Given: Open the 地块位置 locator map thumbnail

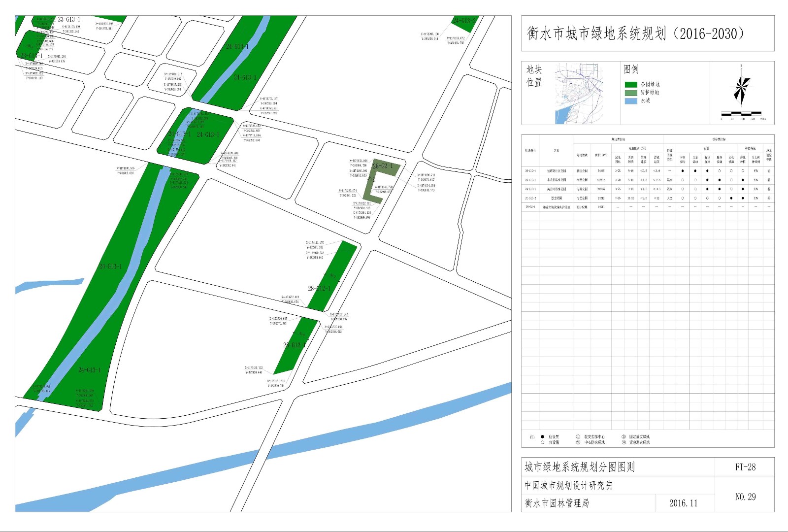Looking at the screenshot, I should pyautogui.click(x=579, y=93).
